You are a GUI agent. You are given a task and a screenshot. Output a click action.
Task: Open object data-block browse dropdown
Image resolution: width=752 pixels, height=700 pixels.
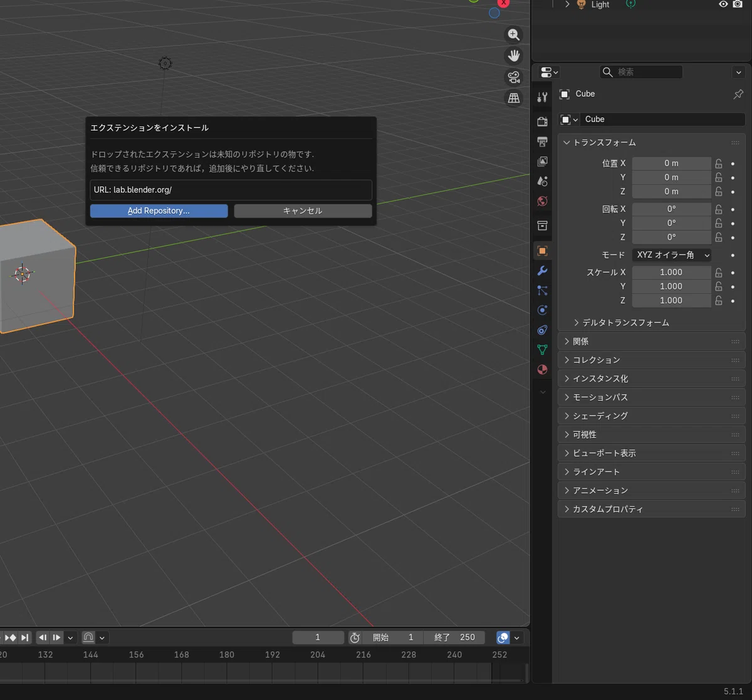pyautogui.click(x=569, y=119)
